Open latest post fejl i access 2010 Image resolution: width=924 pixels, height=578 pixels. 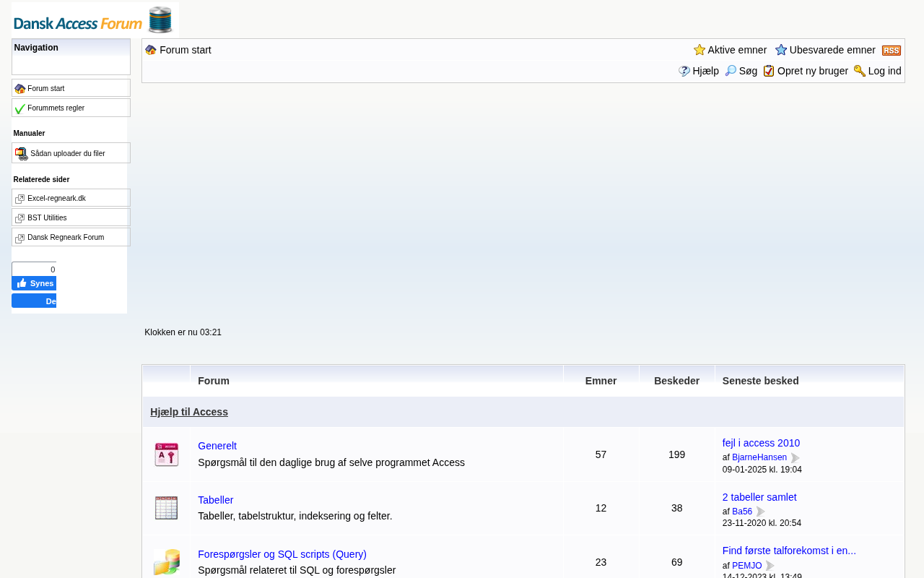coord(761,443)
